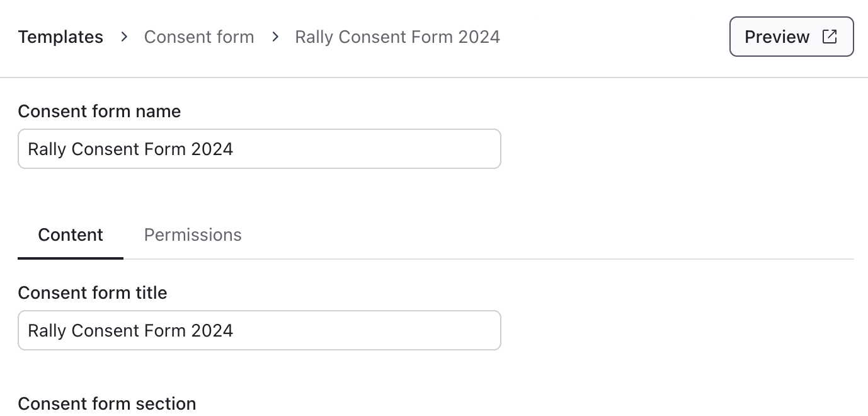Click Rally Consent Form 2024 breadcrumb
The image size is (868, 416).
(397, 37)
